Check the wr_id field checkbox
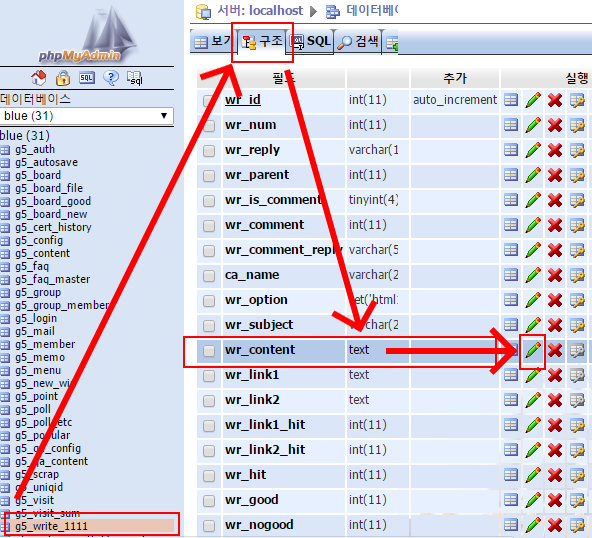This screenshot has height=538, width=592. pos(209,101)
